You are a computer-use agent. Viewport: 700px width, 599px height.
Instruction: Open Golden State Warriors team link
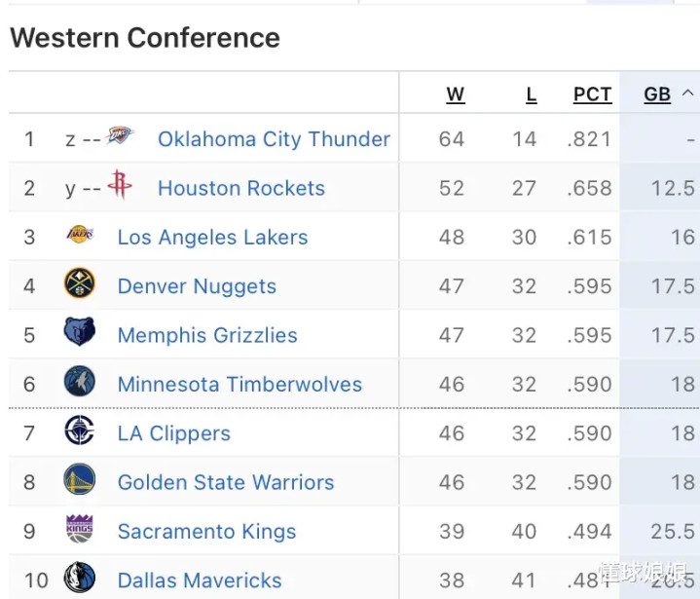[x=226, y=482]
